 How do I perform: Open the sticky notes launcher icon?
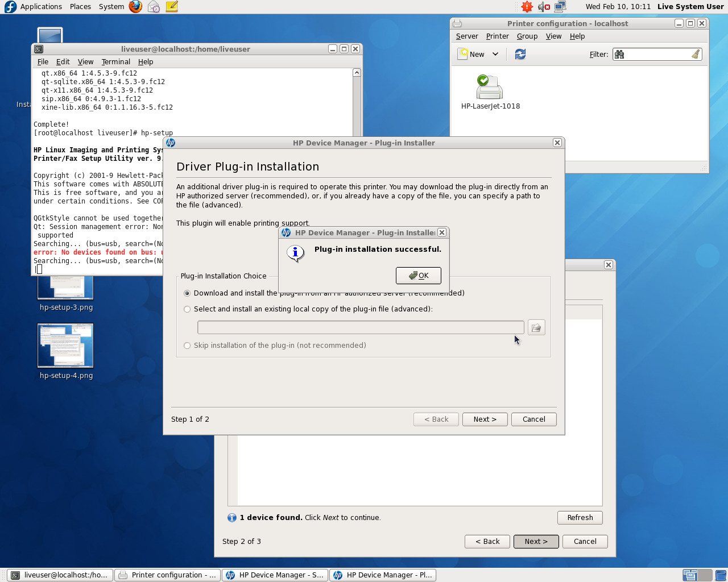tap(172, 7)
